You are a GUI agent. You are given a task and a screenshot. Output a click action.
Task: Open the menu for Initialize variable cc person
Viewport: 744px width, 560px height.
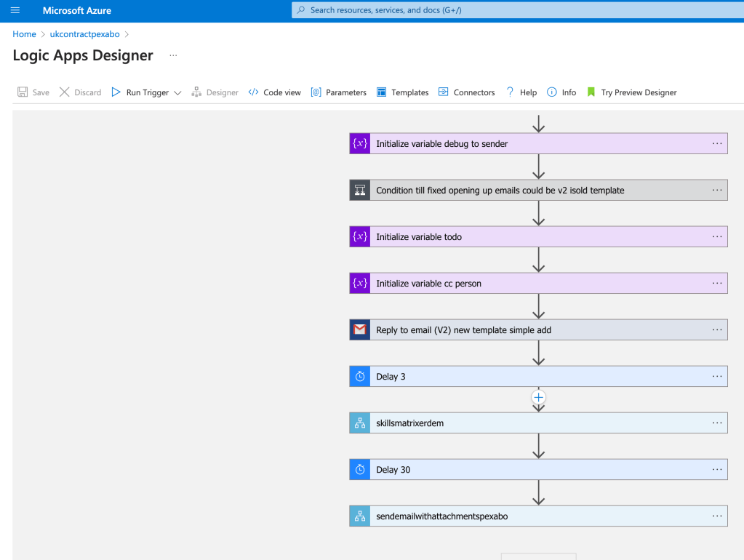click(x=717, y=283)
